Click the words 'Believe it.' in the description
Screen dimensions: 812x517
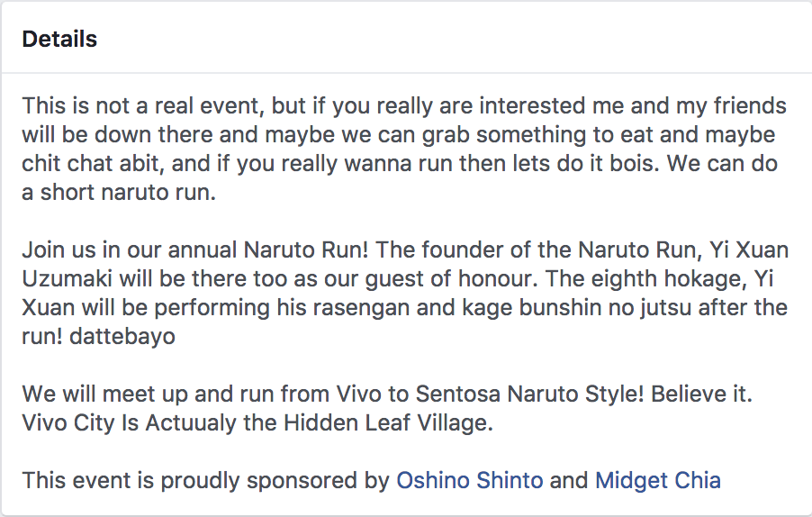701,394
